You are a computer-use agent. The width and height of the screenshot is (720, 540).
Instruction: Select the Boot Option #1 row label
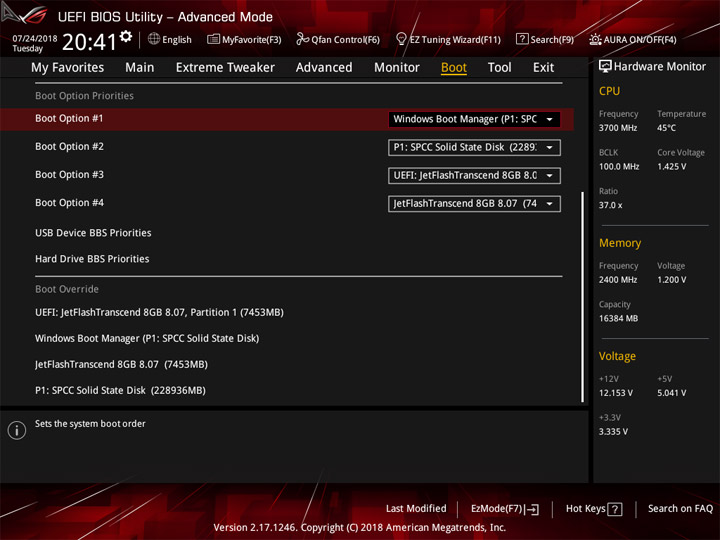coord(69,118)
